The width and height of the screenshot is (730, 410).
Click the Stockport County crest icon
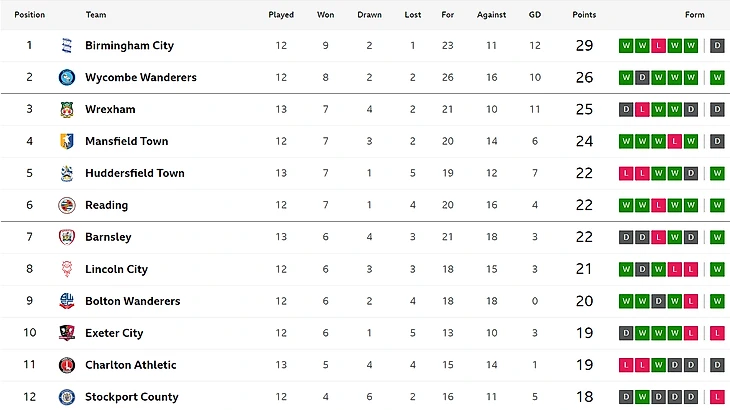(x=67, y=398)
